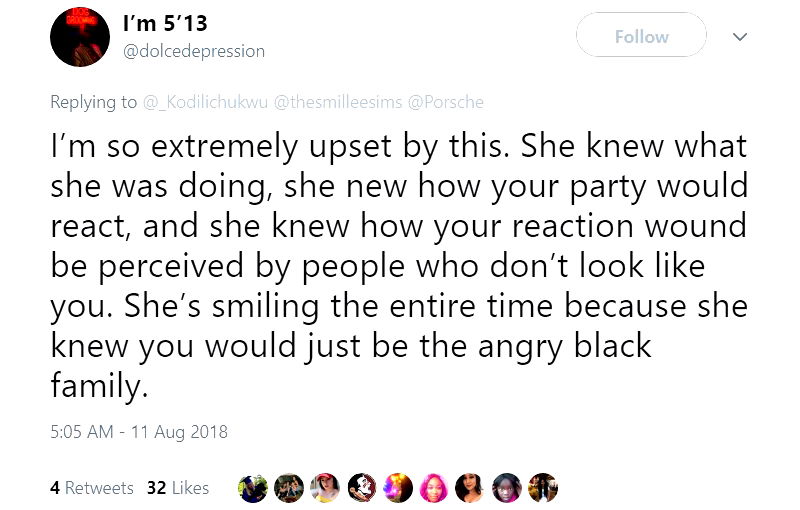Click the last liker avatar in the row
This screenshot has width=800, height=510.
coord(542,487)
